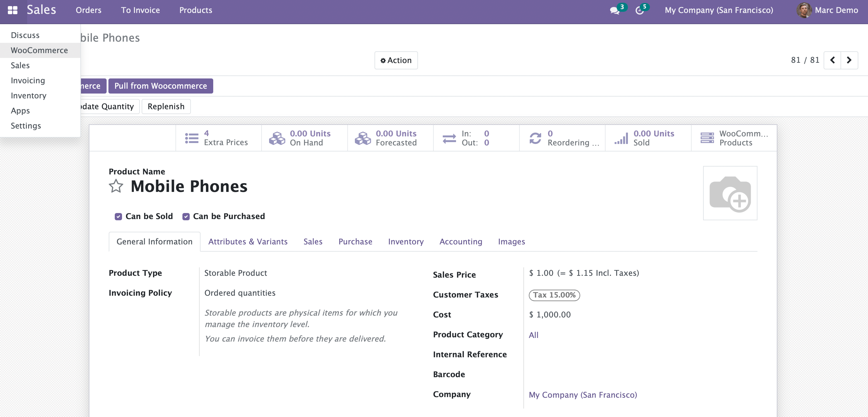Select WooCommerce in the apps menu
The image size is (868, 417).
tap(39, 50)
